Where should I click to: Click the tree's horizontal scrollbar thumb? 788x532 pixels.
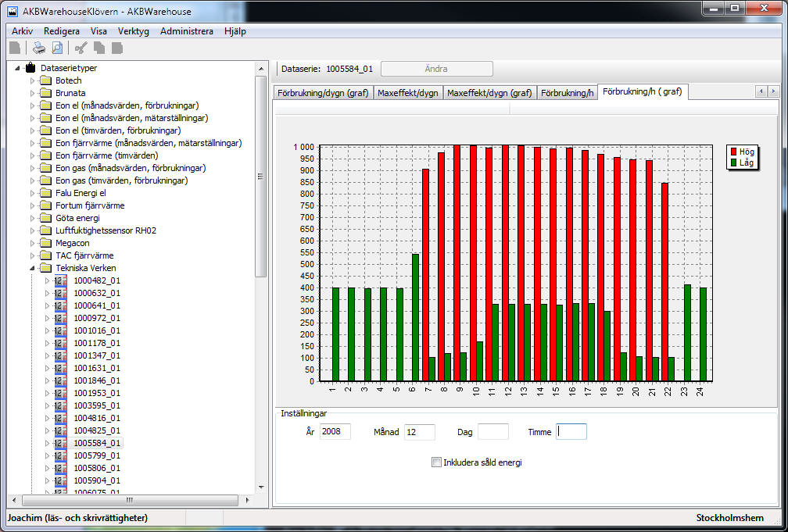click(x=130, y=500)
